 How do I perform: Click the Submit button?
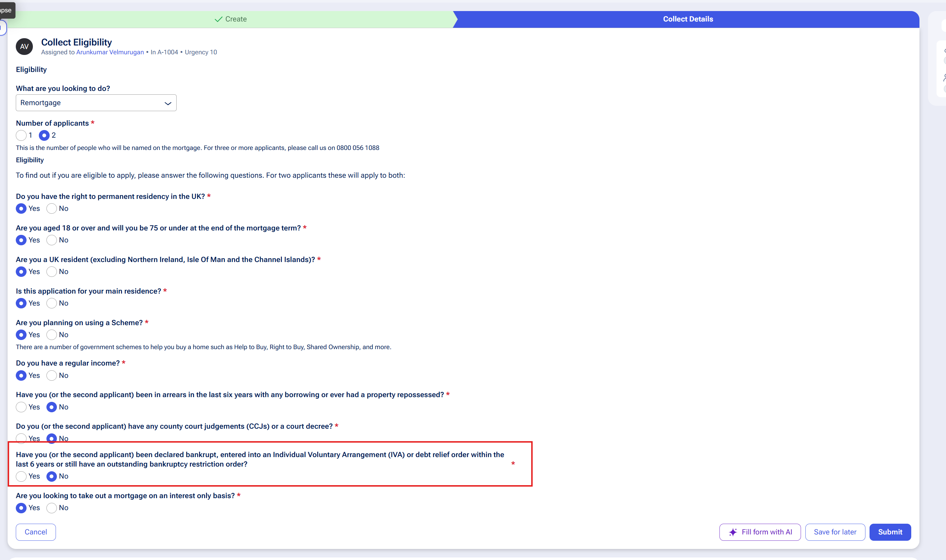coord(890,532)
